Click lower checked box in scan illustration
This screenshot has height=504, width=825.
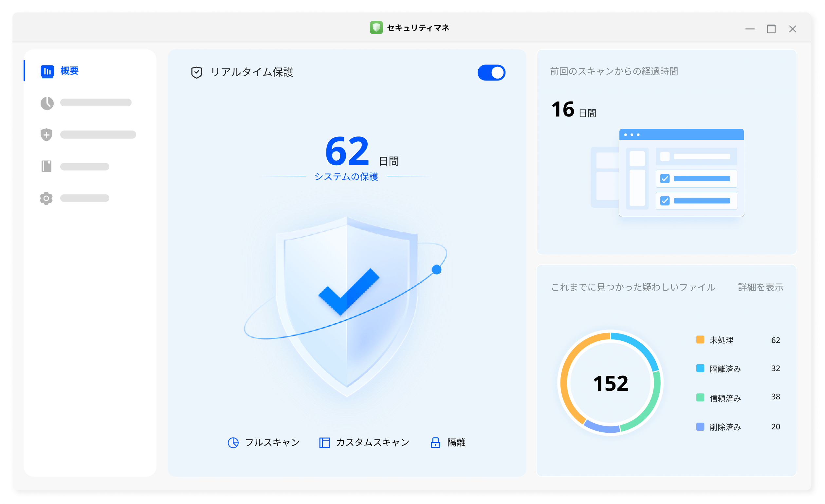(665, 201)
